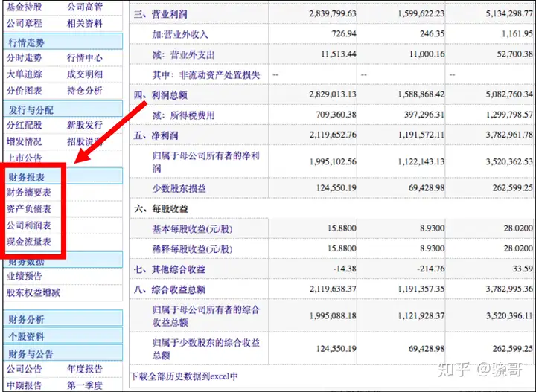Expand the 财务分析 section
This screenshot has width=536, height=392.
63,319
